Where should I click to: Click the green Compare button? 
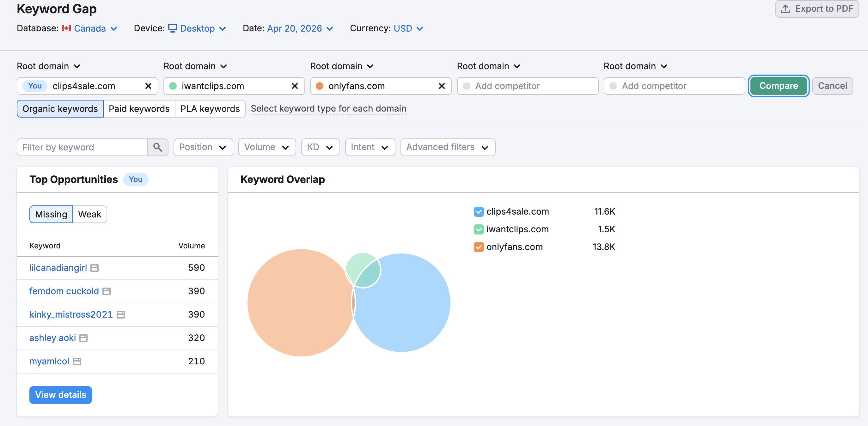tap(778, 86)
